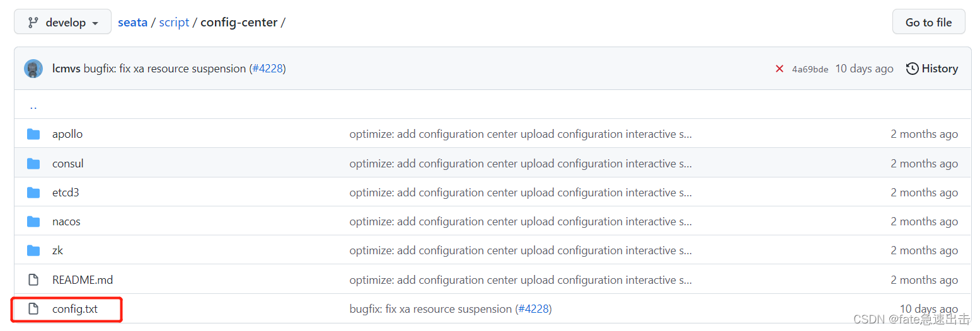Click the failed build status X icon
Screen dimensions: 980x331
780,69
